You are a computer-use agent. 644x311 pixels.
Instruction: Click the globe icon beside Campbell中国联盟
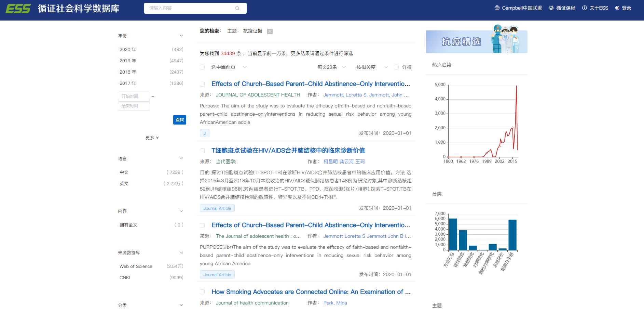point(497,8)
